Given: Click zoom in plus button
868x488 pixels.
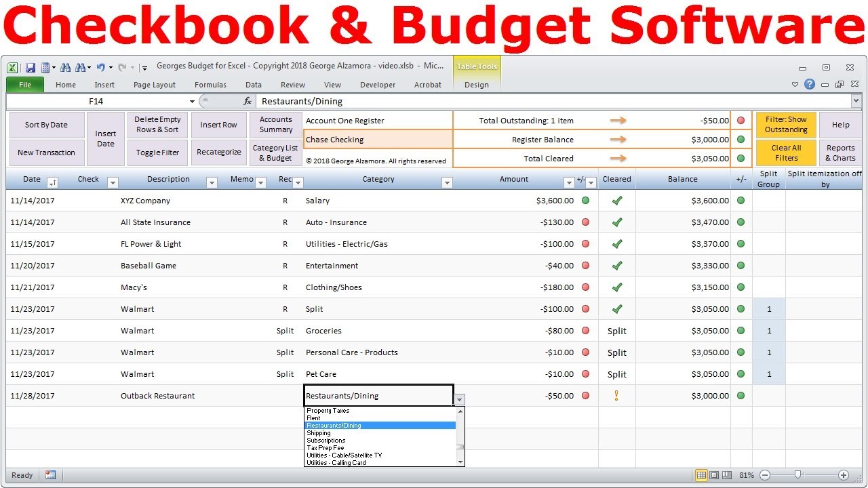Looking at the screenshot, I should pos(843,475).
